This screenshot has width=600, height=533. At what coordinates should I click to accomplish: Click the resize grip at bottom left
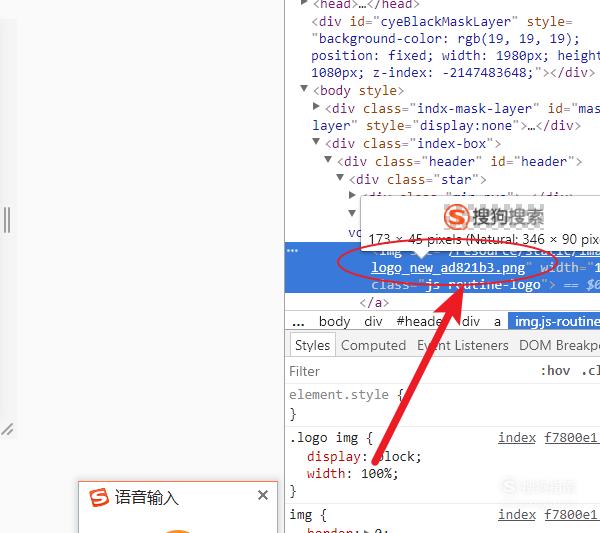(x=8, y=430)
